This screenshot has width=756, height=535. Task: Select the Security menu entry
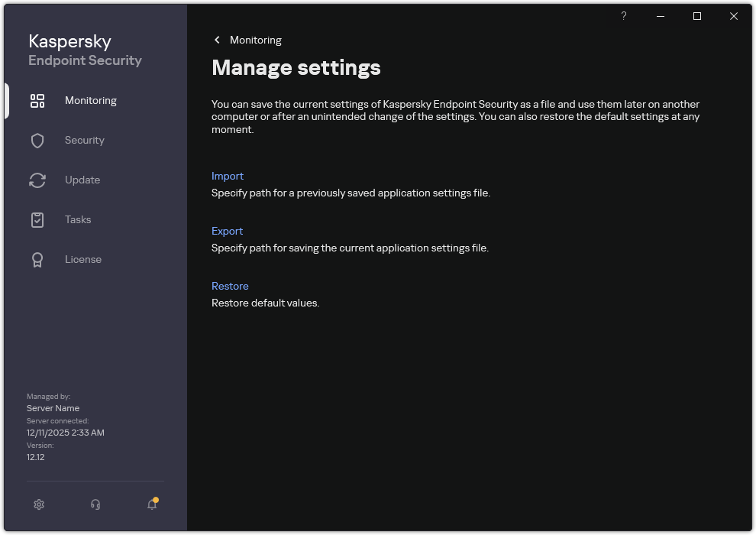[x=84, y=140]
